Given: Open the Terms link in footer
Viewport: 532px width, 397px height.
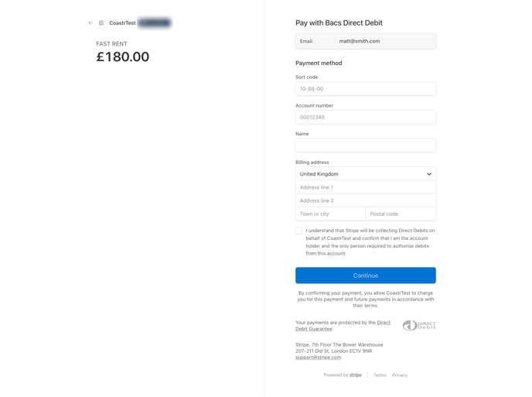Looking at the screenshot, I should pyautogui.click(x=380, y=375).
